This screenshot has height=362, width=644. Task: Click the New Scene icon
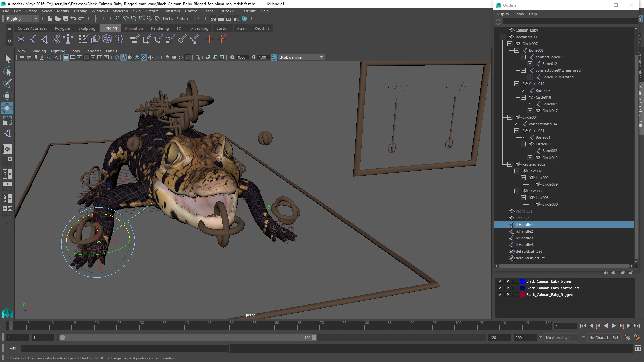click(x=50, y=19)
